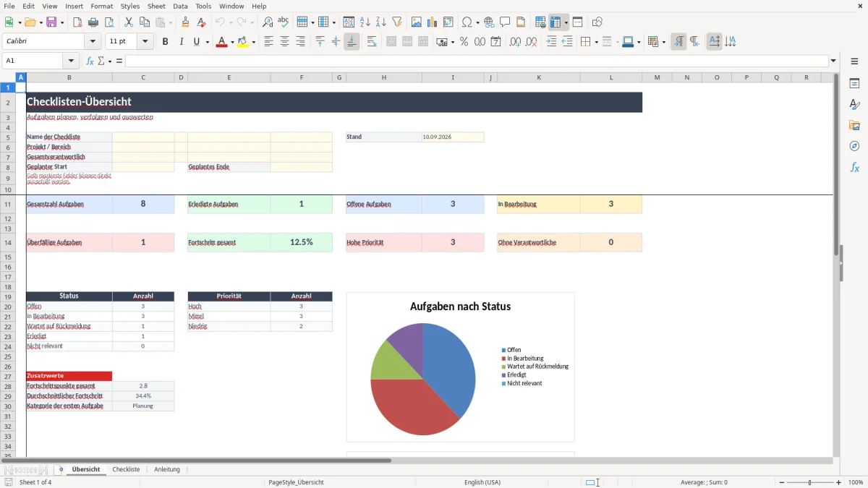The image size is (868, 488).
Task: Click the formula equals button
Action: (x=119, y=61)
